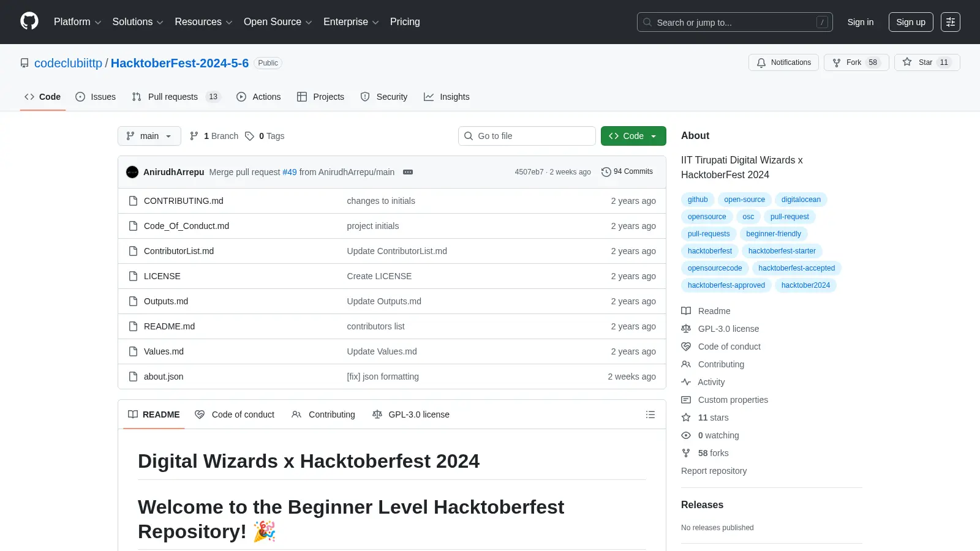
Task: Open the Code_Of_Conduct.md file
Action: pyautogui.click(x=186, y=226)
